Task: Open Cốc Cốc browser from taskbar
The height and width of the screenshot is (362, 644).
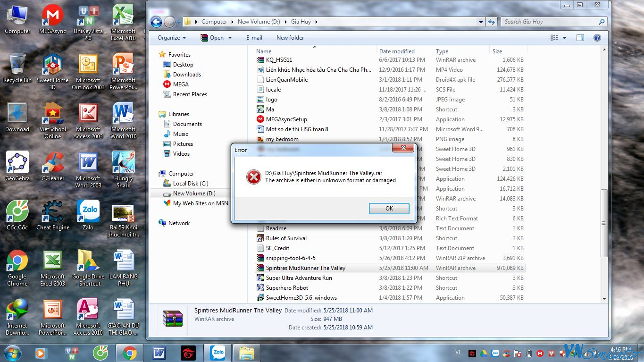Action: (100, 353)
